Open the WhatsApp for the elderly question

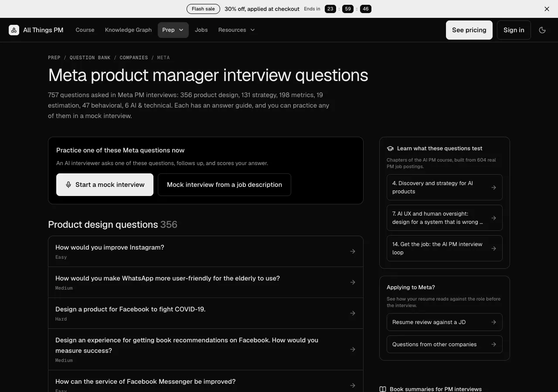point(206,282)
